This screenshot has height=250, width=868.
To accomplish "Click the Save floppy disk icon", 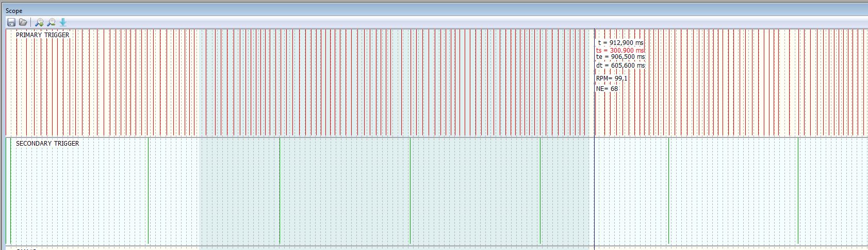I will click(x=11, y=22).
